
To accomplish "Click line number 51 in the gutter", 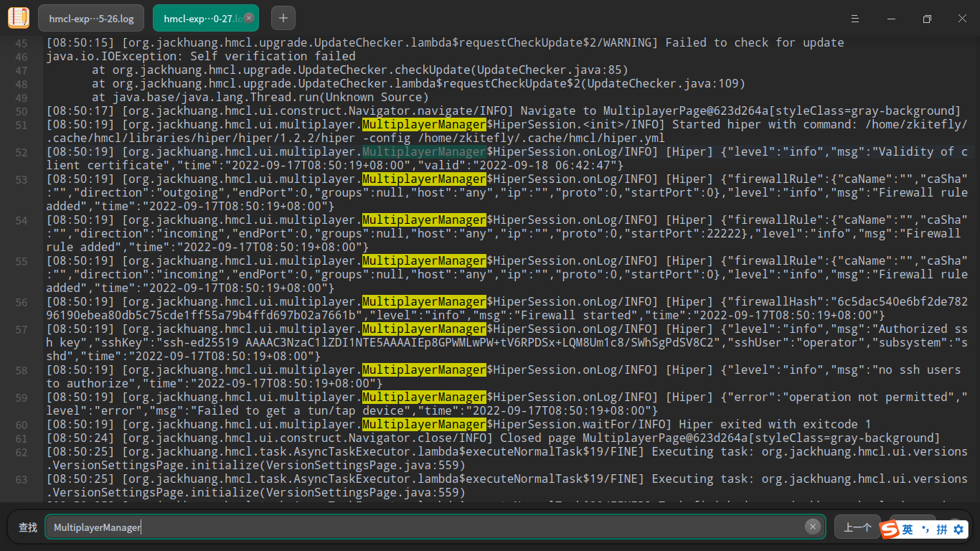I will point(21,125).
